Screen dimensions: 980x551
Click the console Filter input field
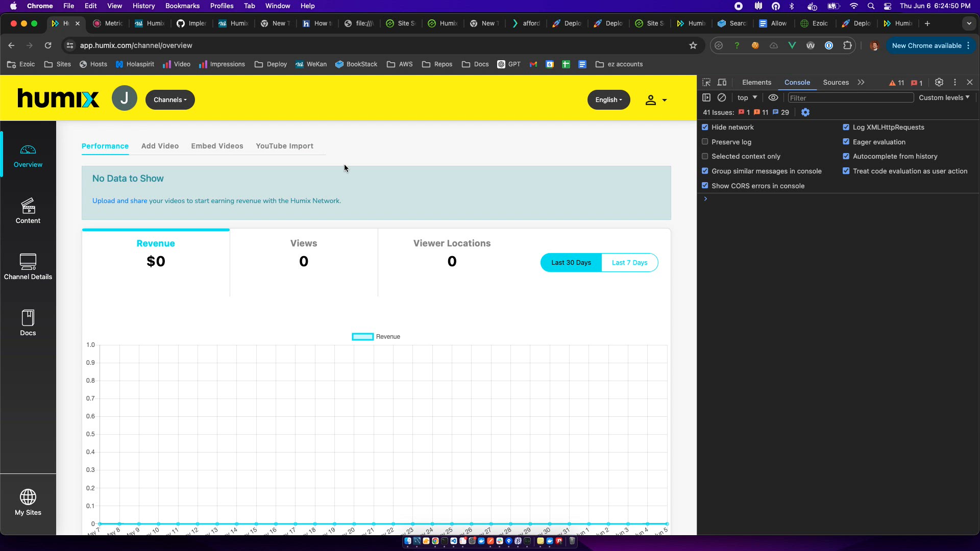coord(850,98)
